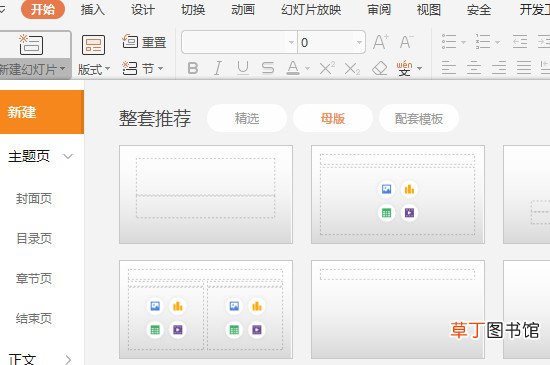Image resolution: width=550 pixels, height=365 pixels.
Task: Select 目录页 in the sidebar
Action: tap(34, 238)
